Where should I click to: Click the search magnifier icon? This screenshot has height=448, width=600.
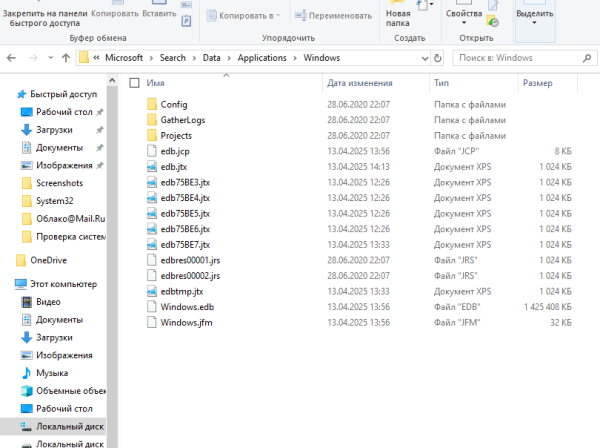pyautogui.click(x=587, y=58)
